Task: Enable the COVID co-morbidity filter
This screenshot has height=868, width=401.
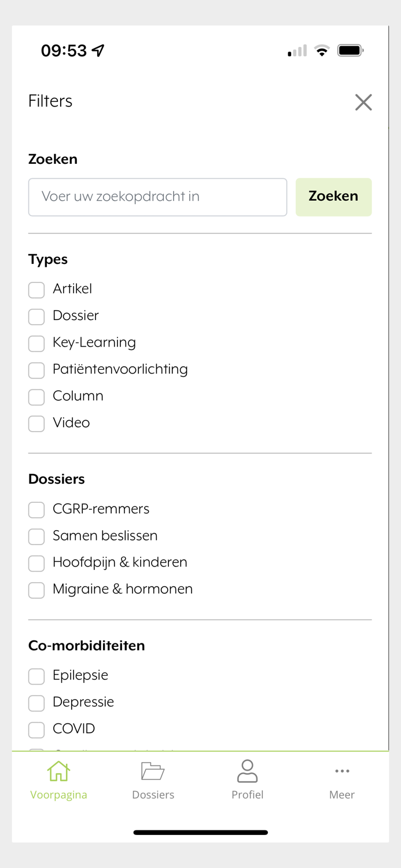Action: (36, 730)
